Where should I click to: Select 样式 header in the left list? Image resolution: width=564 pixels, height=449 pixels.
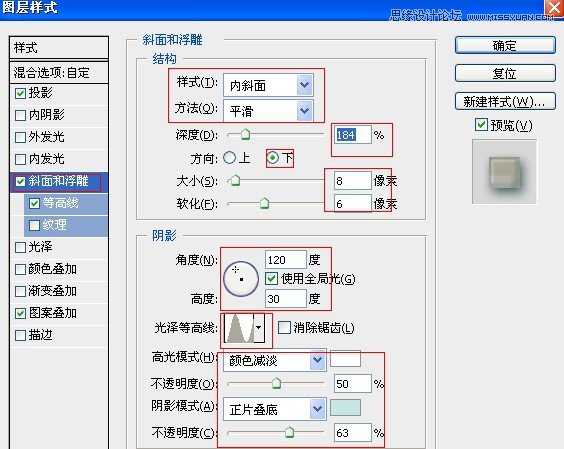pyautogui.click(x=59, y=47)
